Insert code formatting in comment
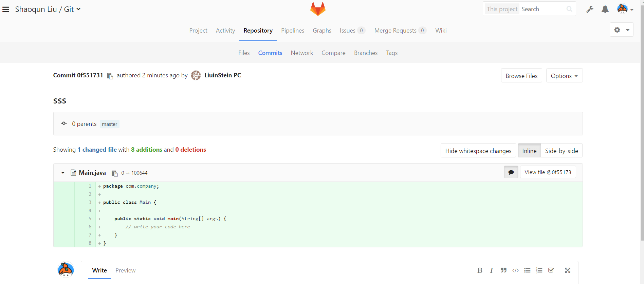Viewport: 644px width, 284px height. pyautogui.click(x=515, y=270)
